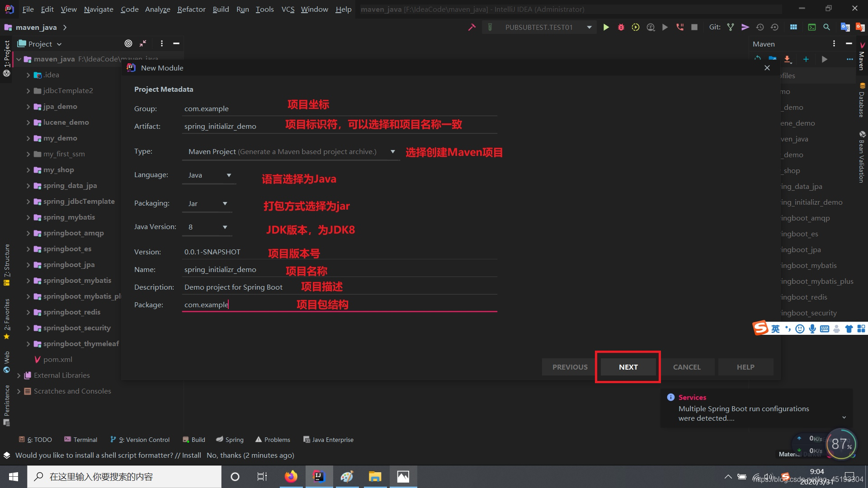This screenshot has height=488, width=868.
Task: Click the Refactor menu item
Action: point(191,9)
